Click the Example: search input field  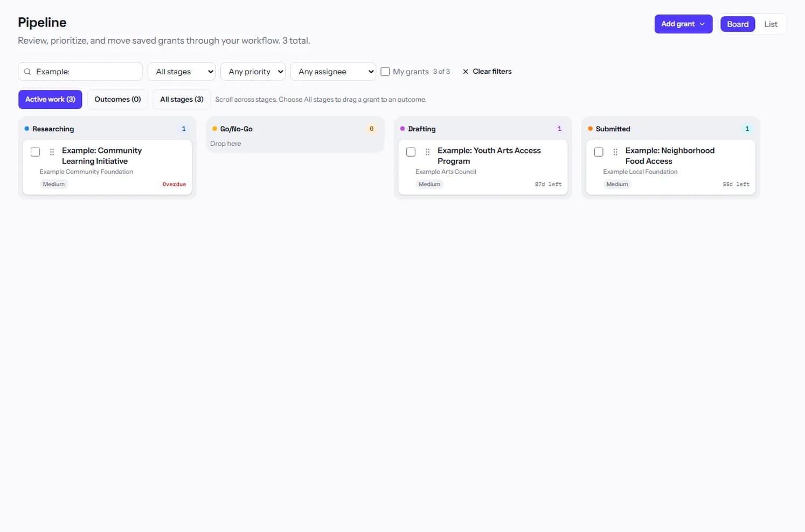(80, 72)
